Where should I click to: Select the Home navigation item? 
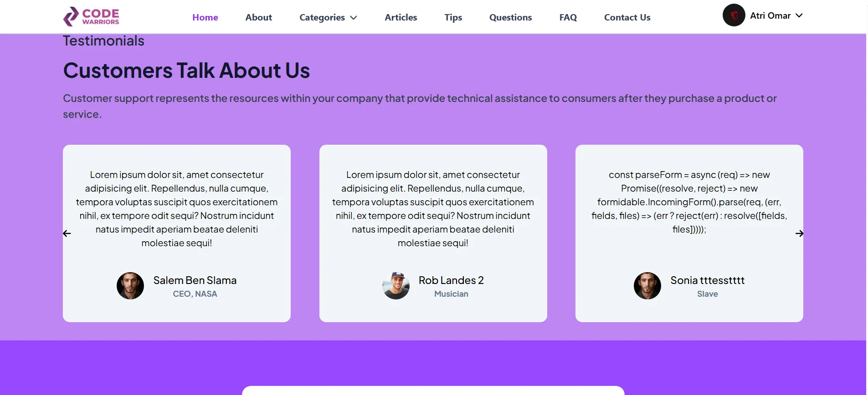(x=205, y=17)
